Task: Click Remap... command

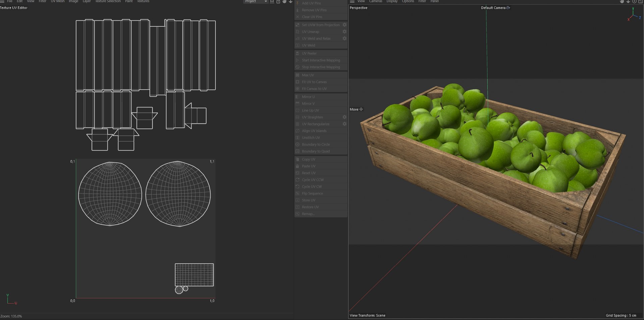Action: pyautogui.click(x=321, y=214)
